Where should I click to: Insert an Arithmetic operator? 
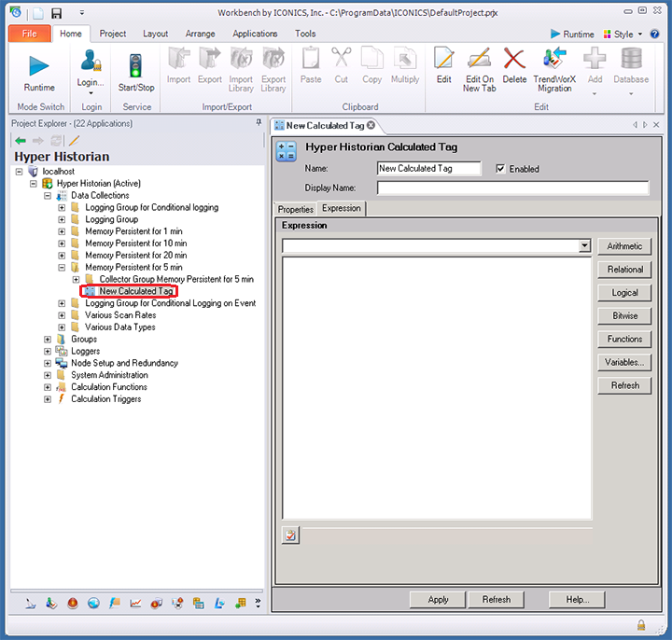coord(624,246)
